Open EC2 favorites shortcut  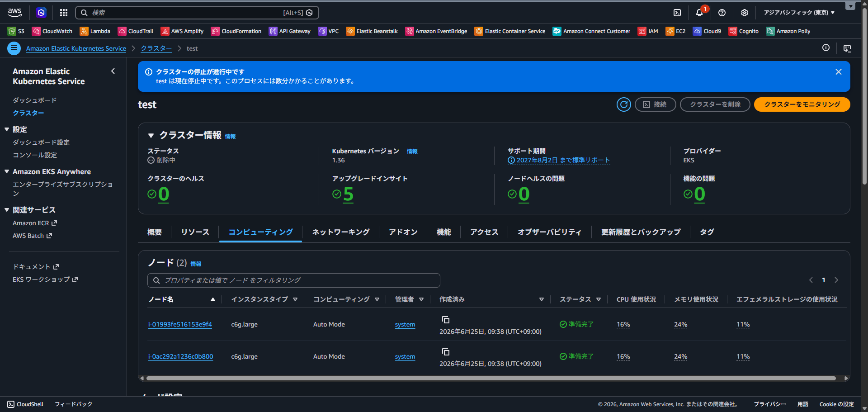[676, 31]
